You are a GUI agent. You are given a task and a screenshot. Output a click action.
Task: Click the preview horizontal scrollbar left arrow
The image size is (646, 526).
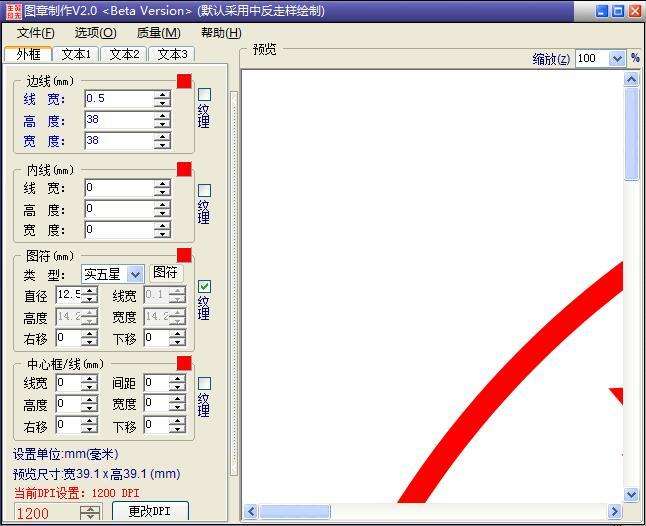coord(251,511)
